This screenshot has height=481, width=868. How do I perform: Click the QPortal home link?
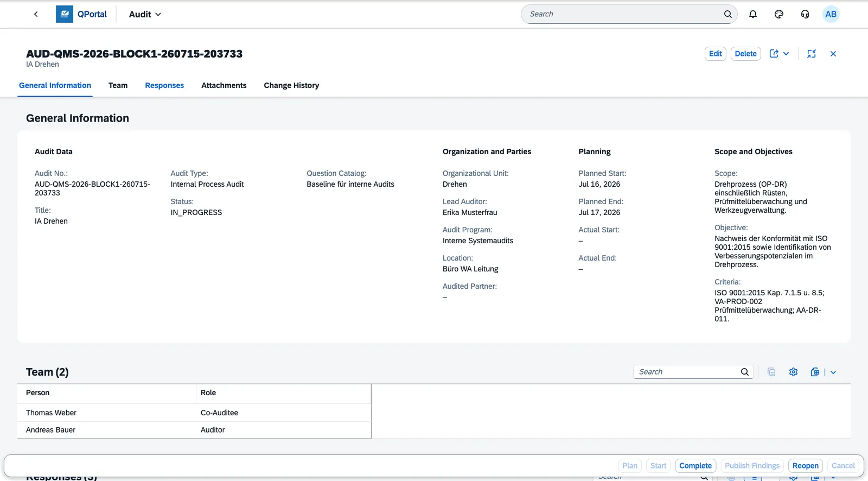pyautogui.click(x=92, y=14)
